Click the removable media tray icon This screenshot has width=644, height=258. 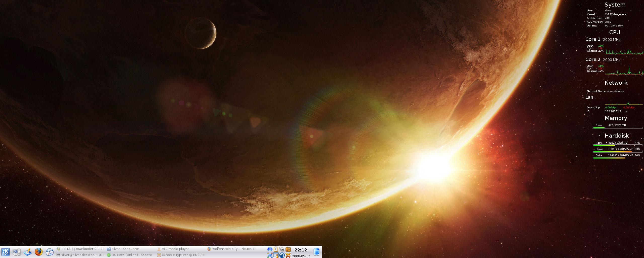(x=282, y=249)
